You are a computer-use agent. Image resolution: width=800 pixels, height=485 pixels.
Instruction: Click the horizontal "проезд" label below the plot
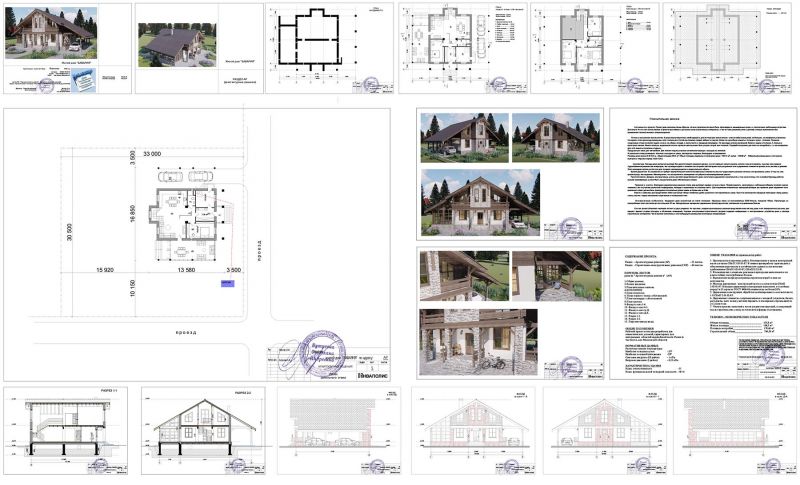click(186, 332)
